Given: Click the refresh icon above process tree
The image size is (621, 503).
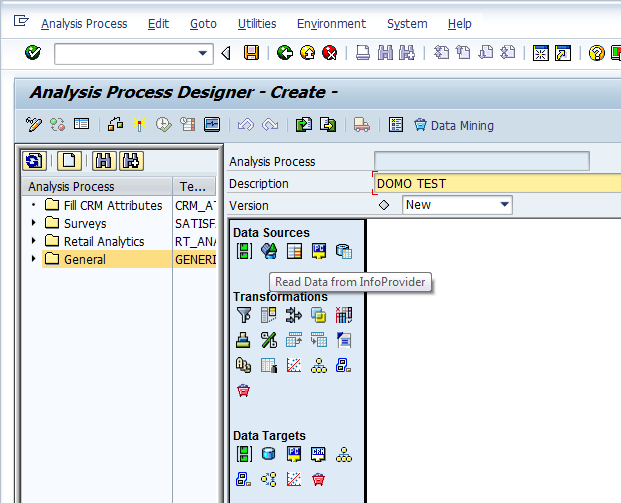Looking at the screenshot, I should 35,160.
